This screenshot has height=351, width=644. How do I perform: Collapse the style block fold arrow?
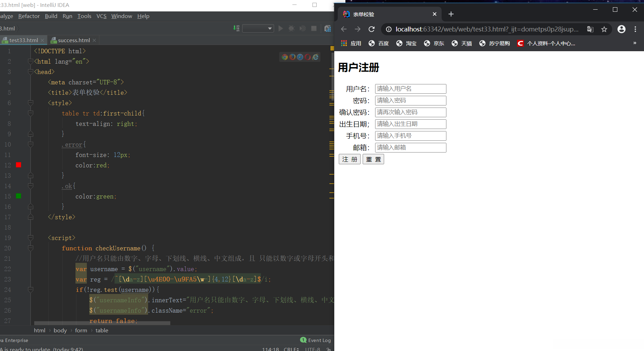(30, 103)
